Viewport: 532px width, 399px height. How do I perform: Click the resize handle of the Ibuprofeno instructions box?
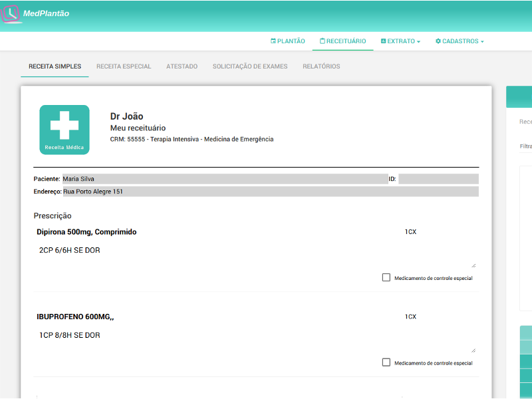pyautogui.click(x=473, y=350)
